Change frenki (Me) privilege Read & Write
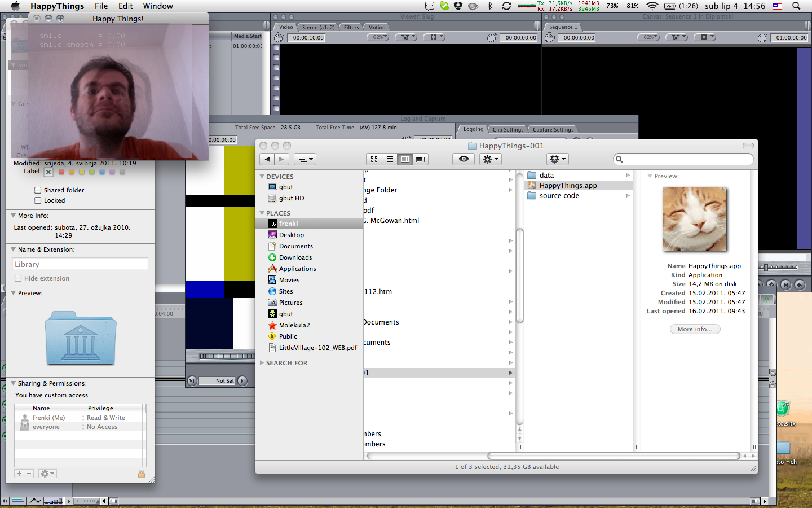 [x=105, y=418]
